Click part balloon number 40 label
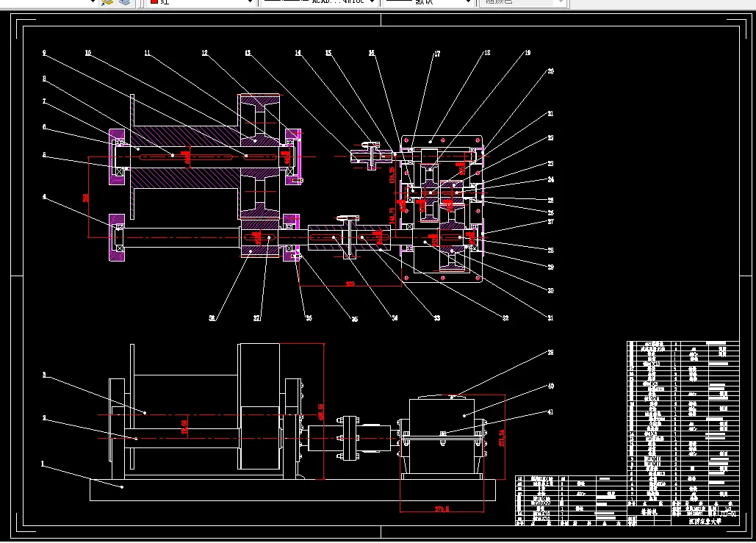756x543 pixels. (x=550, y=386)
